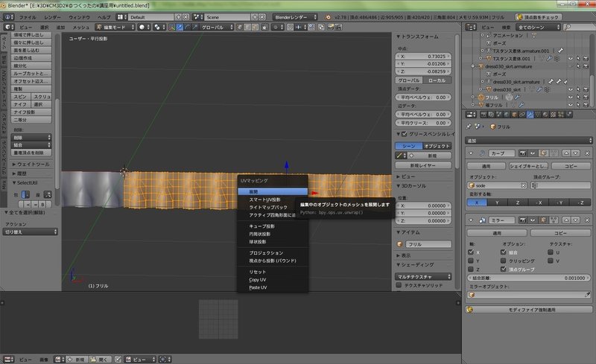
Task: Select the rotate manipulator arc icon
Action: point(187,27)
